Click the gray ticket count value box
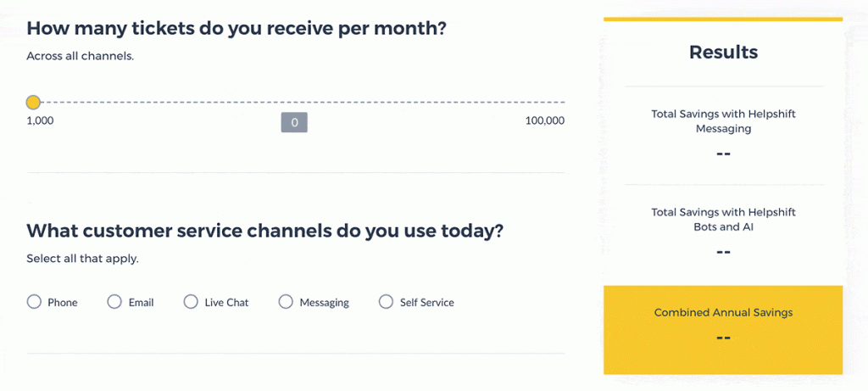 (294, 123)
